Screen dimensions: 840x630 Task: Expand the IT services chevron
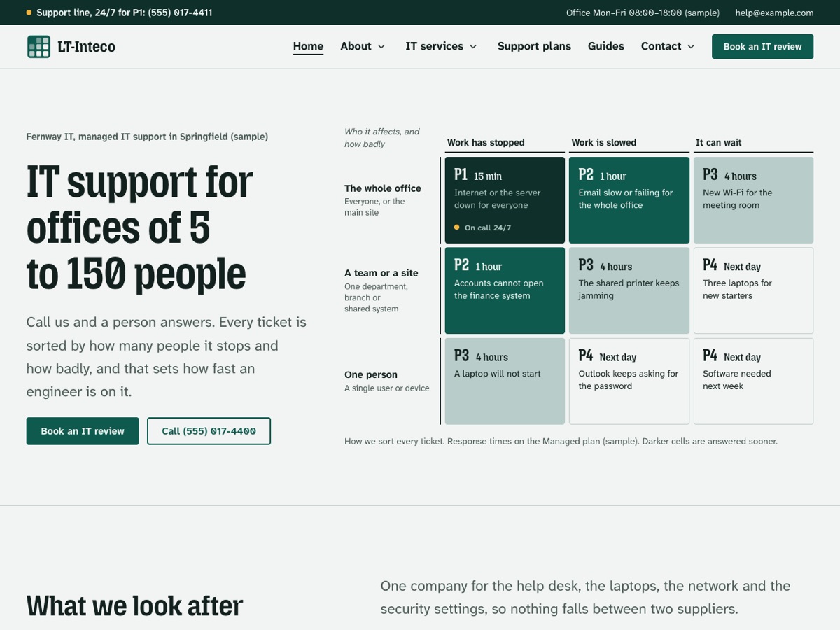click(473, 47)
